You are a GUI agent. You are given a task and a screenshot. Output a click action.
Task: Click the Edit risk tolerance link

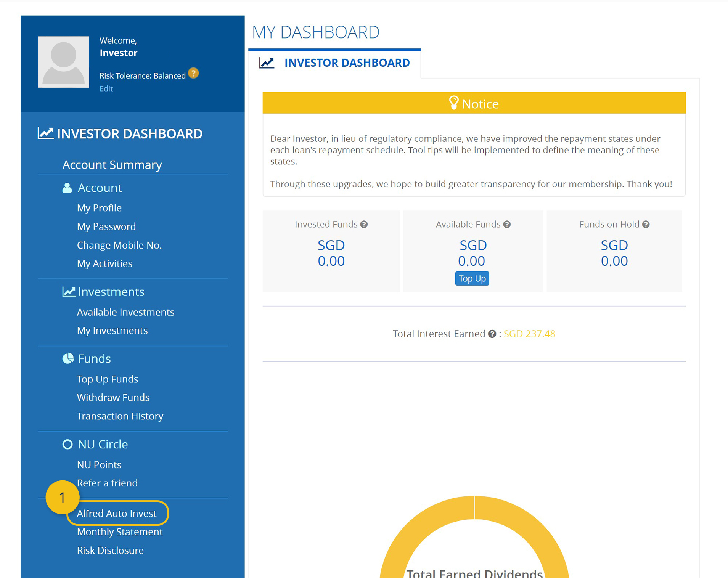[x=106, y=88]
